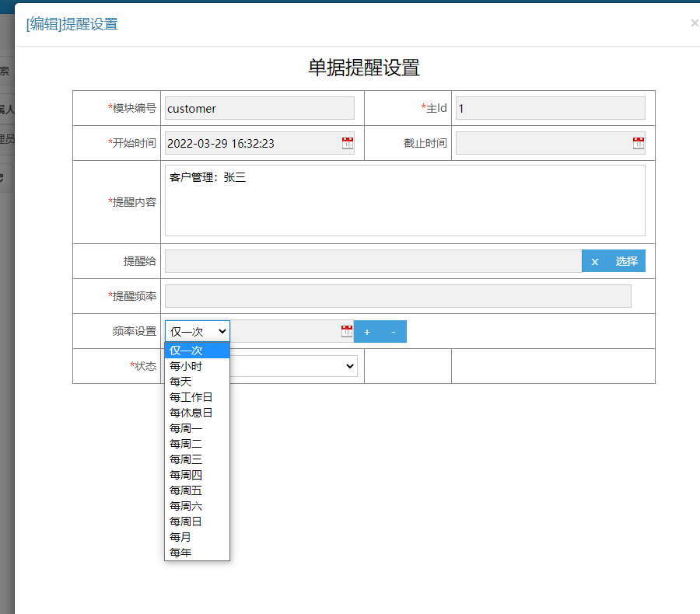
Task: Choose 每小时 from the frequency list
Action: pyautogui.click(x=198, y=366)
